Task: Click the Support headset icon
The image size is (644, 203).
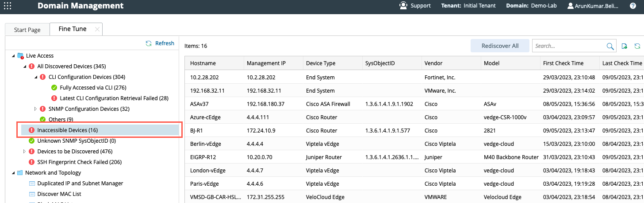Action: pos(403,6)
